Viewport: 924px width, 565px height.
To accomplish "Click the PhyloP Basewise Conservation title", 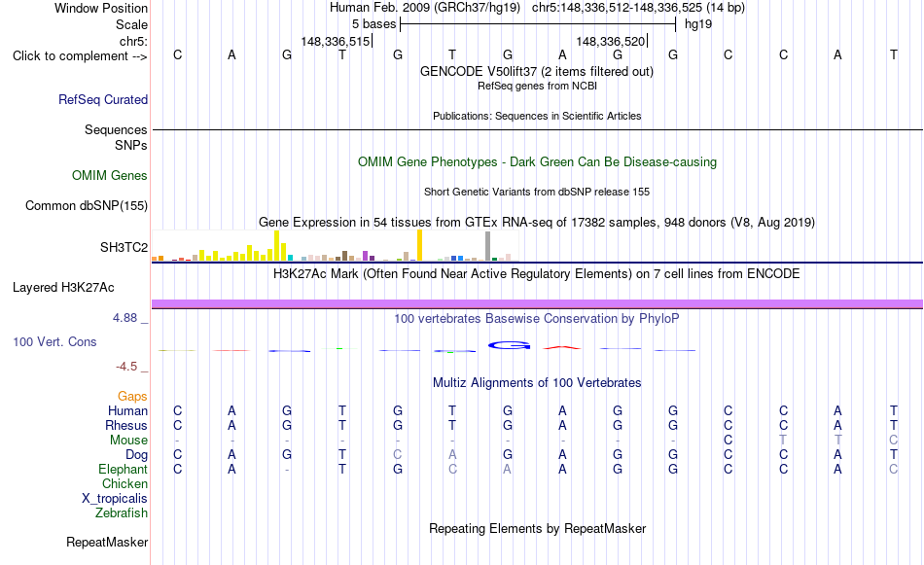I will pos(536,319).
